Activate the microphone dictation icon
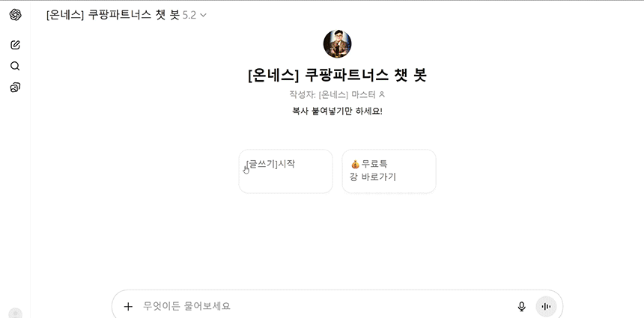Image resolution: width=644 pixels, height=318 pixels. point(522,306)
